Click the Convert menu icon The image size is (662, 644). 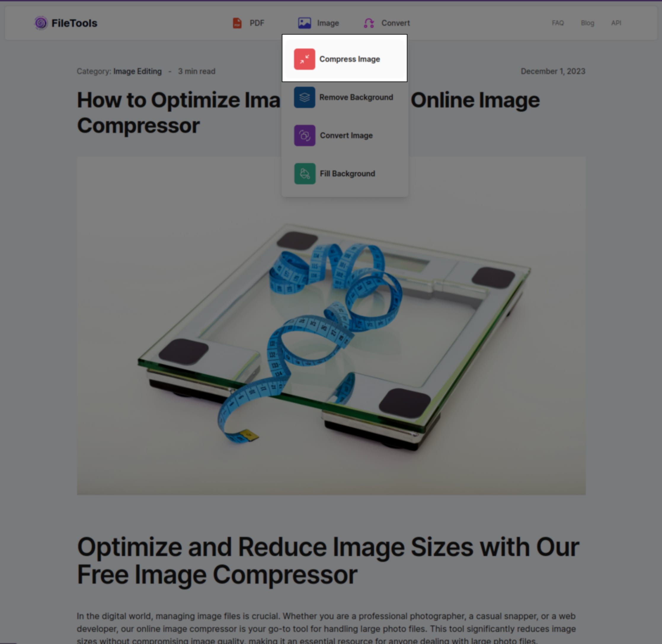[x=369, y=23]
